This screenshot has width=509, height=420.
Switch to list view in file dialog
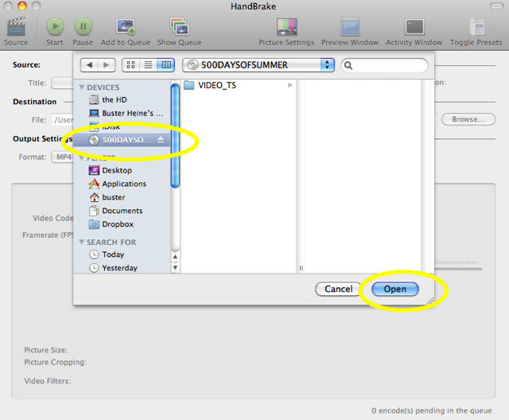pyautogui.click(x=148, y=64)
